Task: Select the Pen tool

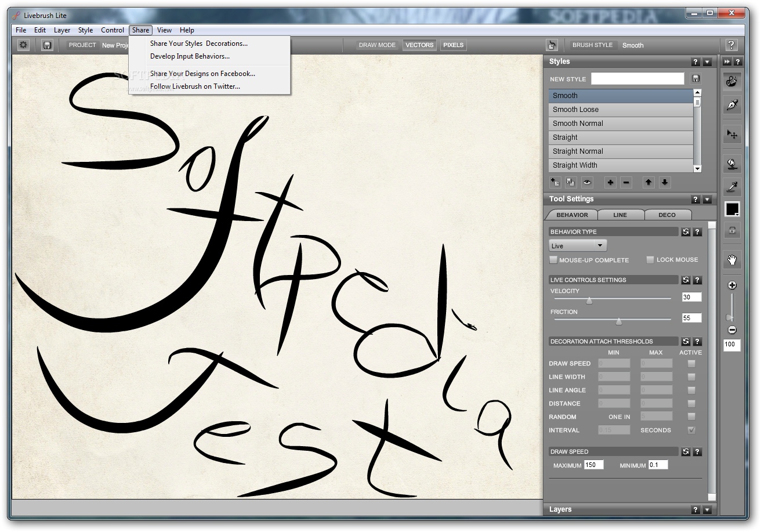Action: click(x=732, y=105)
